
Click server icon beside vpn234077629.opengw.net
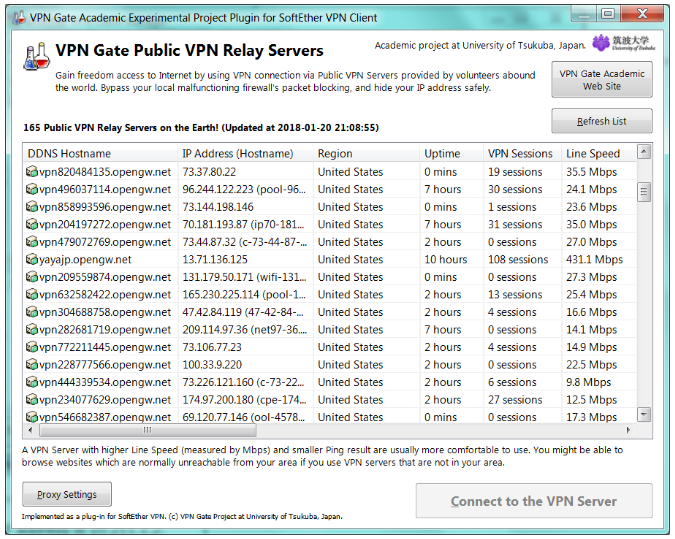pos(32,400)
